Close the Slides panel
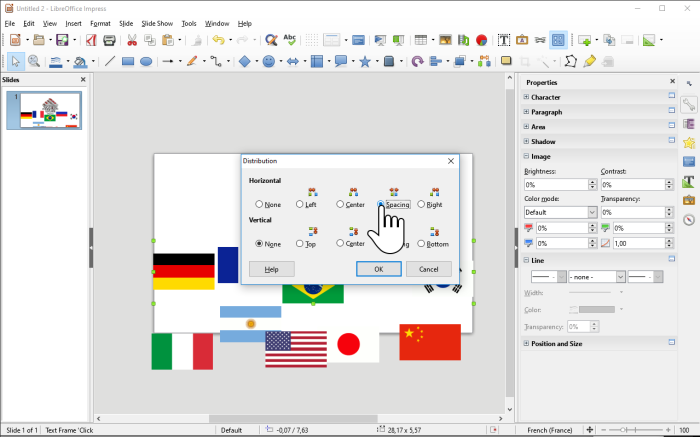Screen dimensions: 700x437 tap(83, 79)
